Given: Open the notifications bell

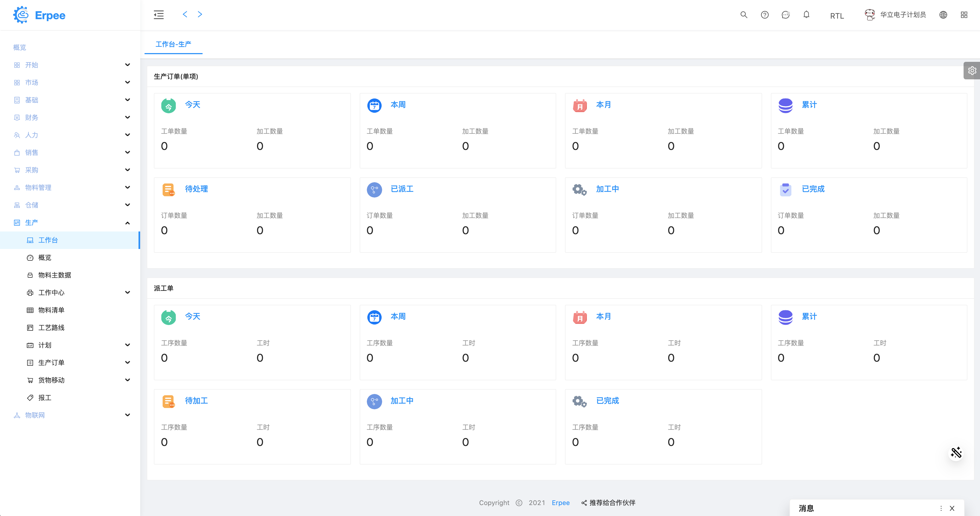Looking at the screenshot, I should 806,15.
